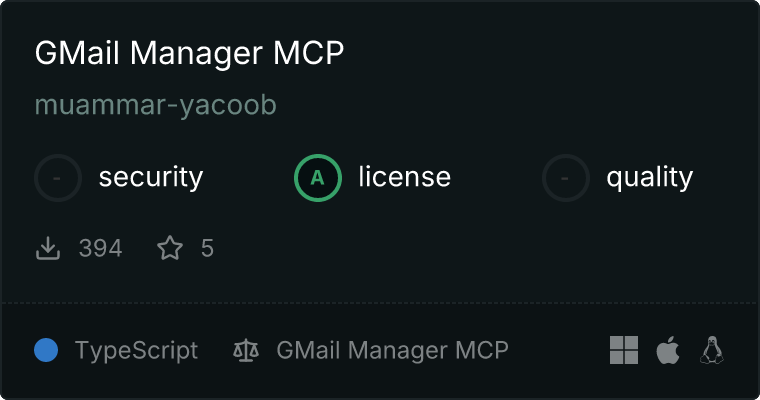This screenshot has width=760, height=400.
Task: Open the muammar-yacoob author link
Action: click(x=156, y=105)
